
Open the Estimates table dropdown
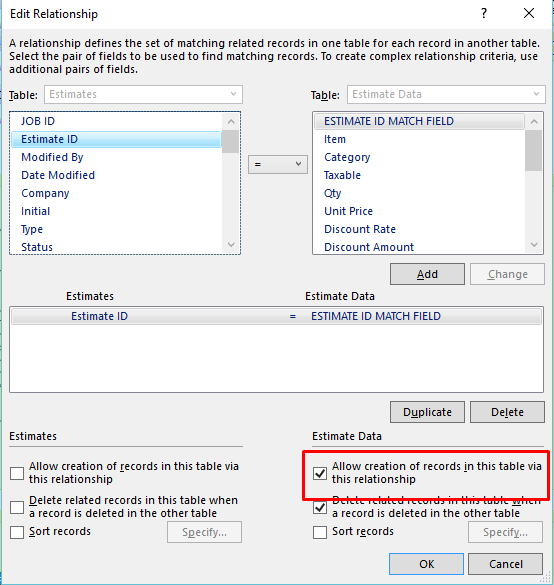coord(143,94)
